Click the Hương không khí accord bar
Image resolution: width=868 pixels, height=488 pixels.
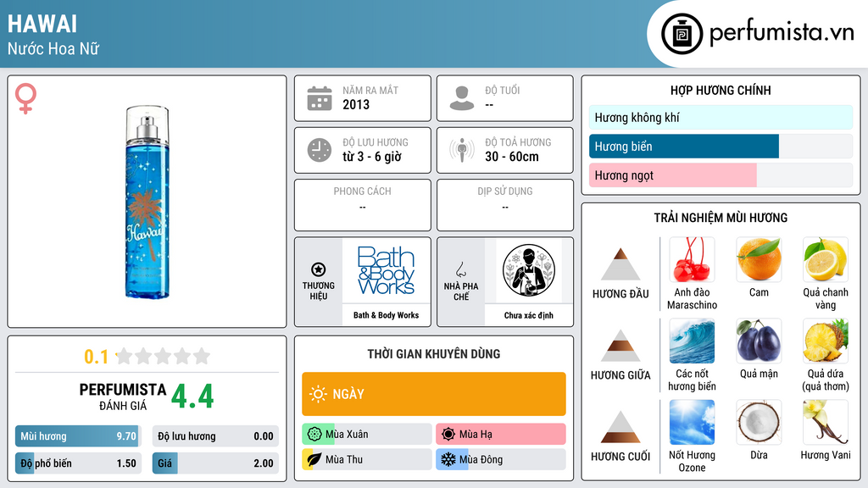[x=721, y=117]
